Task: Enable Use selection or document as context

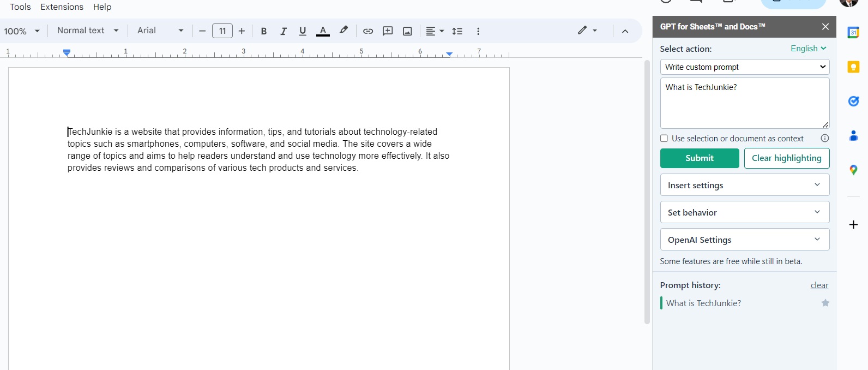Action: tap(664, 139)
